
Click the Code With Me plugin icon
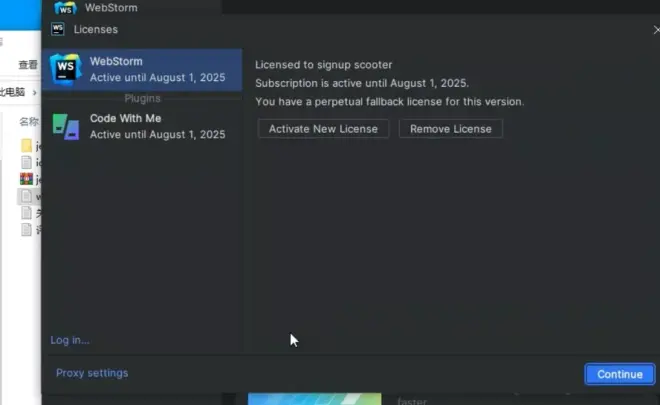pos(65,126)
